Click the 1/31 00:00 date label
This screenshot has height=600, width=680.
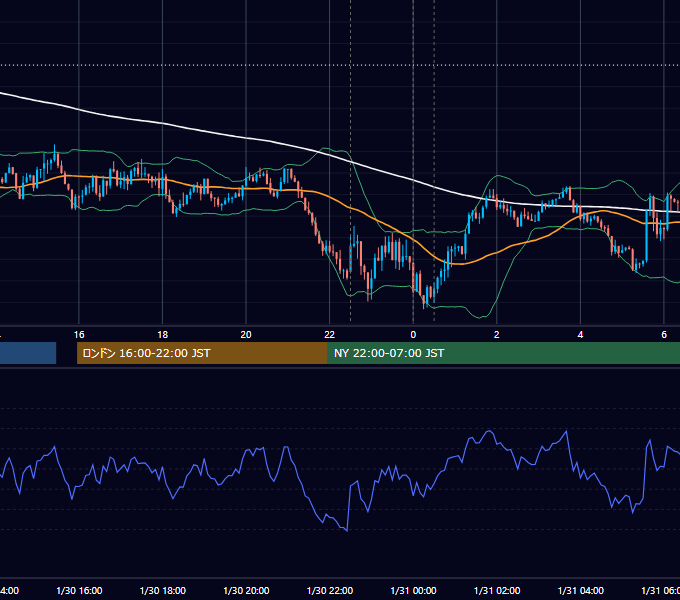pyautogui.click(x=413, y=591)
